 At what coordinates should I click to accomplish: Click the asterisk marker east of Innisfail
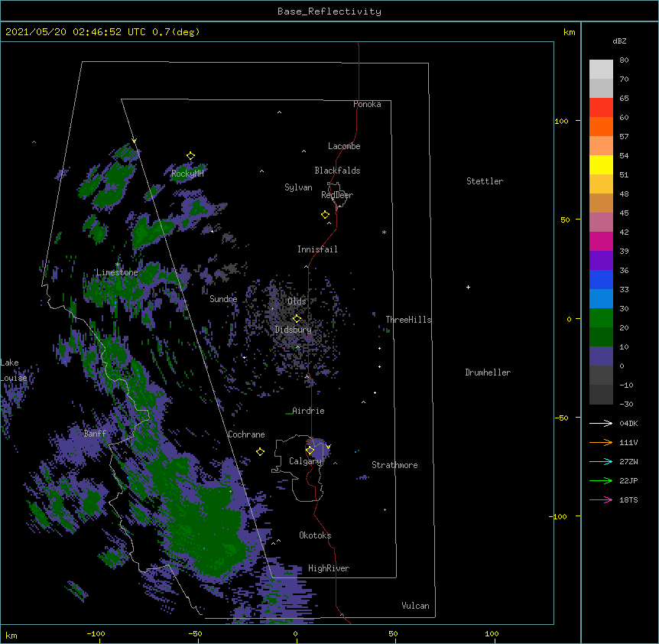(x=384, y=232)
